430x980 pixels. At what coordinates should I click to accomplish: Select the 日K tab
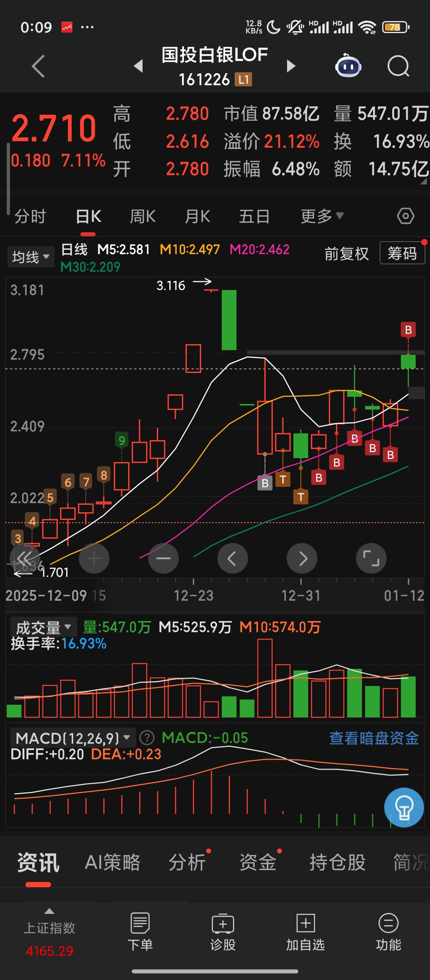[x=88, y=217]
